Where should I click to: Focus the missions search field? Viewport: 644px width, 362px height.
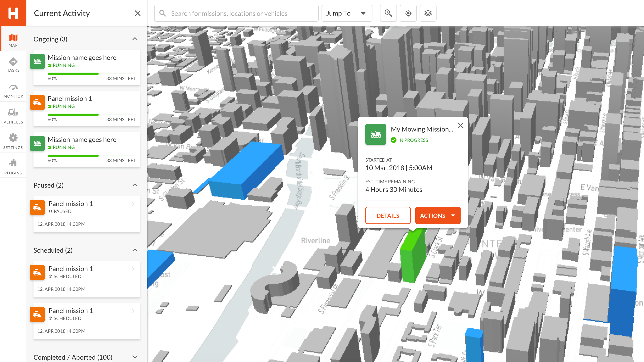click(236, 13)
